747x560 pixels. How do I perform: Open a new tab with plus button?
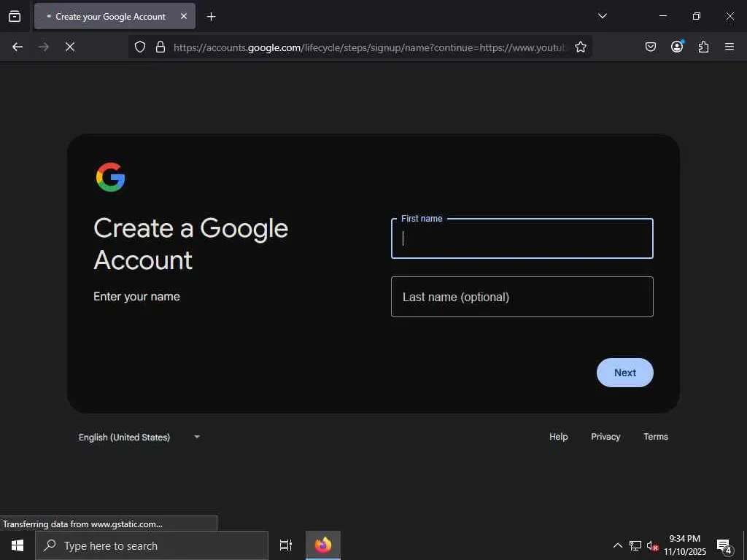(x=211, y=17)
